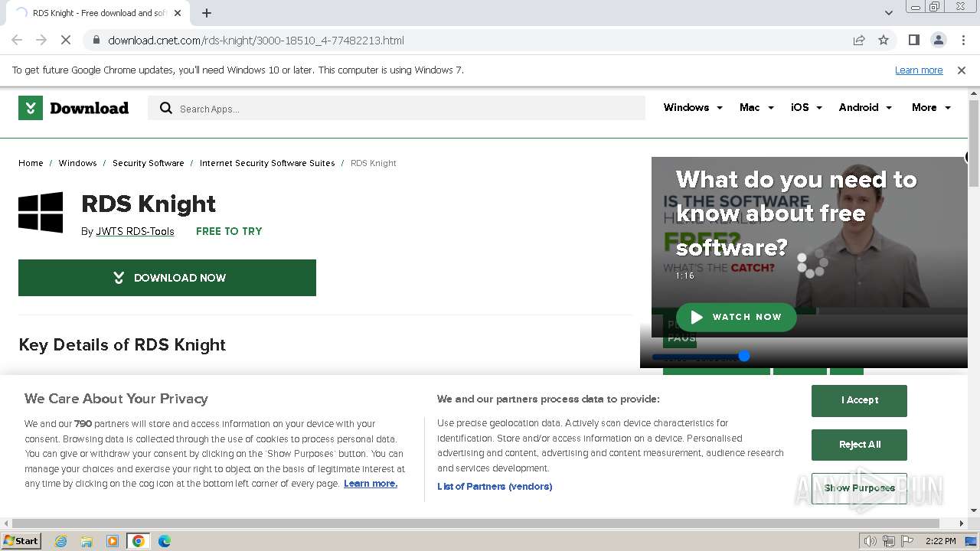Click the green Download logo icon
Screen dimensions: 980x551
point(31,108)
